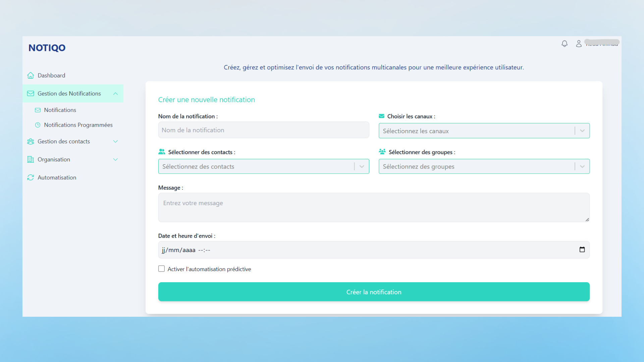
Task: Enable Activer l'automatisation prédictive checkbox
Action: click(x=161, y=269)
